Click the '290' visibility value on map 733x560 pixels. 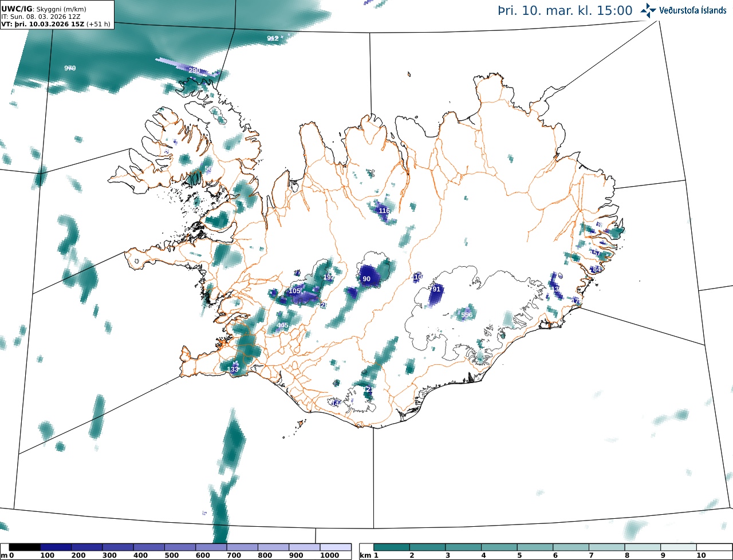[194, 70]
